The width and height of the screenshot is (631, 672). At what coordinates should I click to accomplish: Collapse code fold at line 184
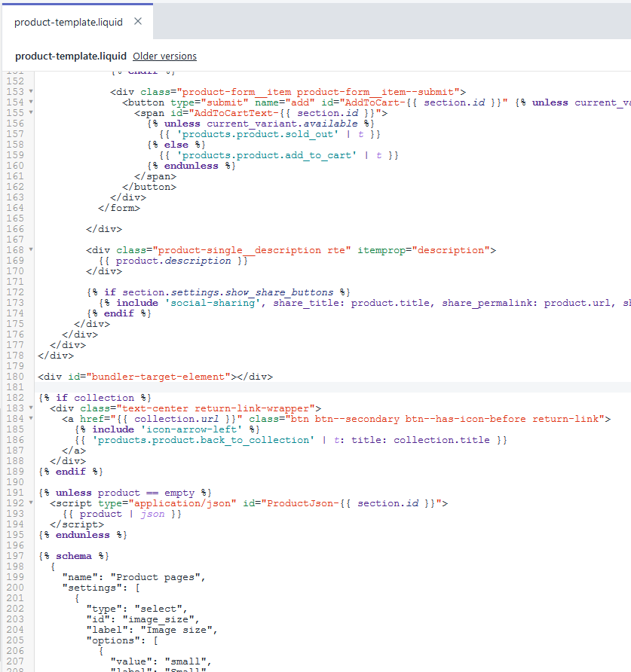[31, 418]
